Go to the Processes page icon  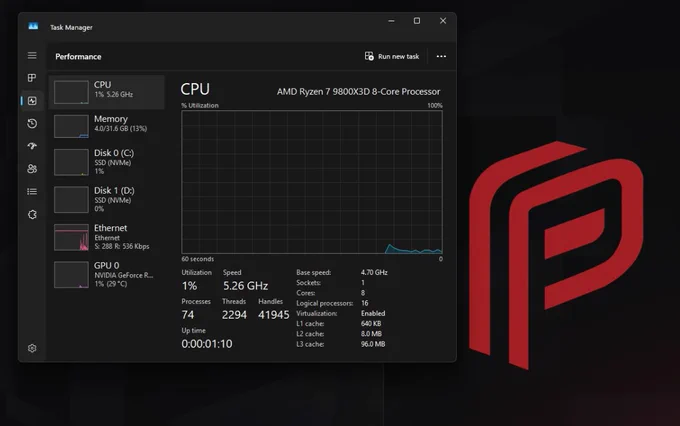[32, 78]
